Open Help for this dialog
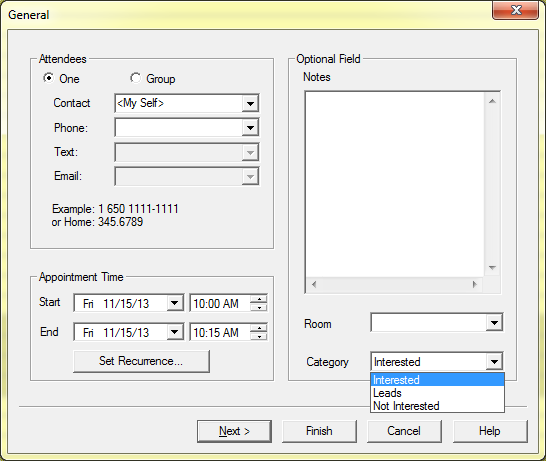The height and width of the screenshot is (461, 546). 490,431
